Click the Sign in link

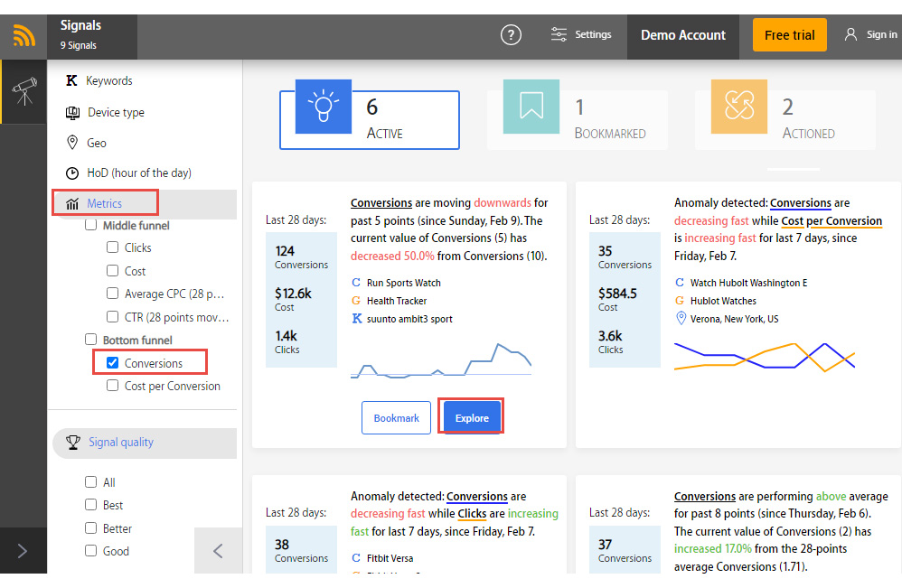coord(881,34)
